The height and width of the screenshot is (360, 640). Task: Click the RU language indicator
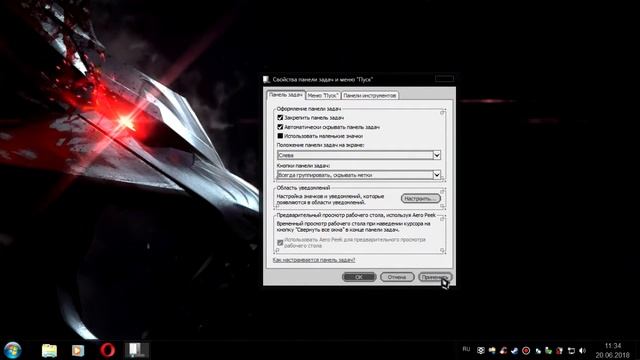pyautogui.click(x=466, y=349)
